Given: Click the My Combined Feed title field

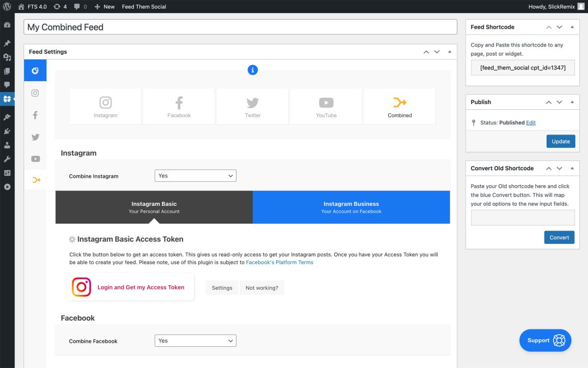Looking at the screenshot, I should pos(241,27).
